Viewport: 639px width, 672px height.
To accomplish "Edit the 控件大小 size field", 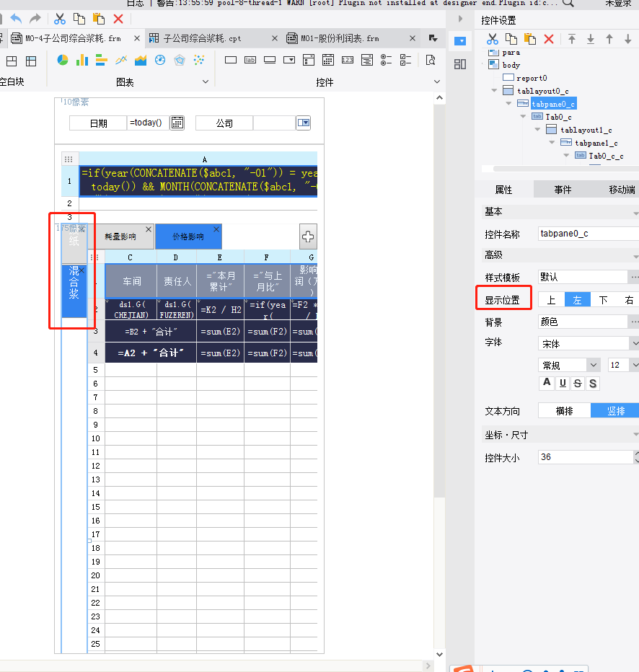I will coord(586,457).
